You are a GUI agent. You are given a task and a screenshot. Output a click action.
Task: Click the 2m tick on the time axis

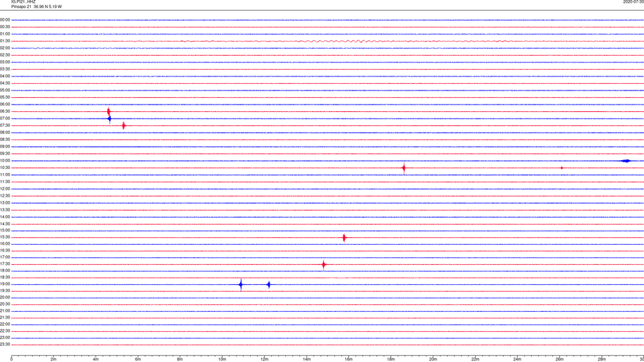coord(54,359)
